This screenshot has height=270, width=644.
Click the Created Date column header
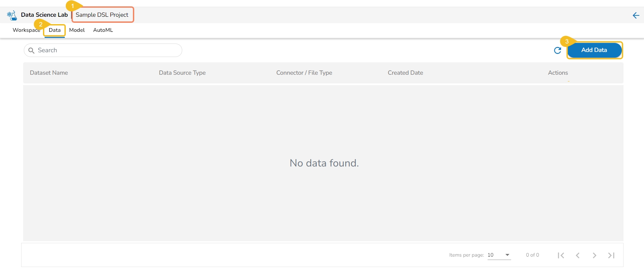point(405,73)
